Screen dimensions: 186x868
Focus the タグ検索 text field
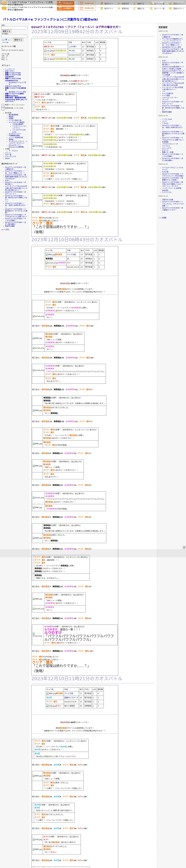14,36
